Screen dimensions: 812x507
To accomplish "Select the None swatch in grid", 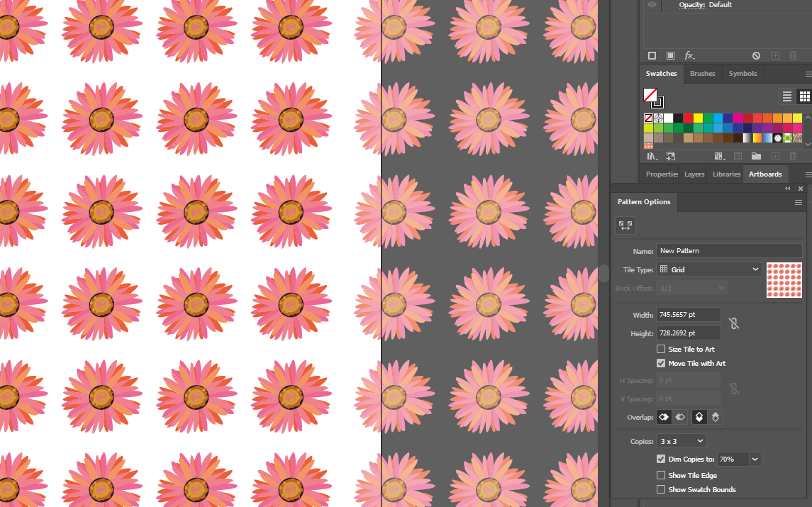I will (648, 118).
